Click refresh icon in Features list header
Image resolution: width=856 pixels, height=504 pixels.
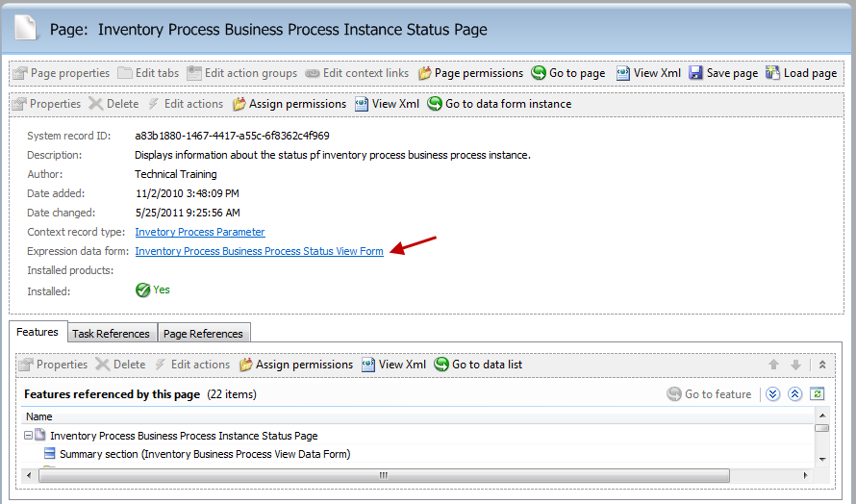pos(817,393)
